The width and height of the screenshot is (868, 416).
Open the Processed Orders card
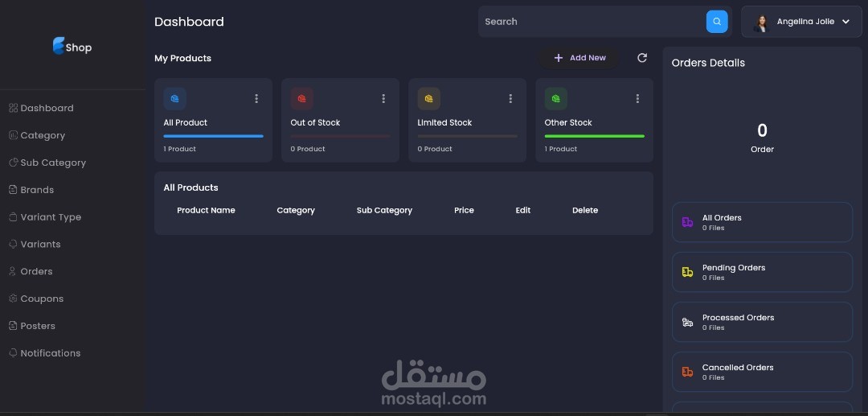coord(762,322)
